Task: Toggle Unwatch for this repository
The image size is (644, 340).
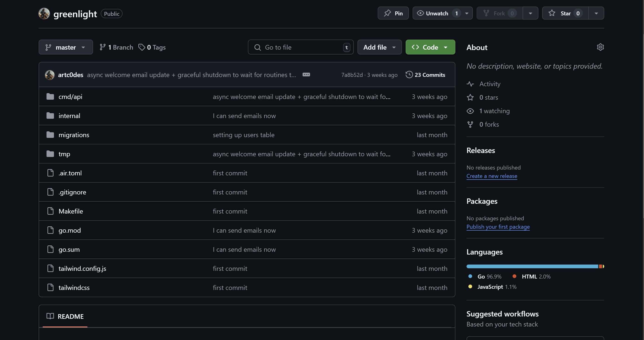Action: point(437,13)
